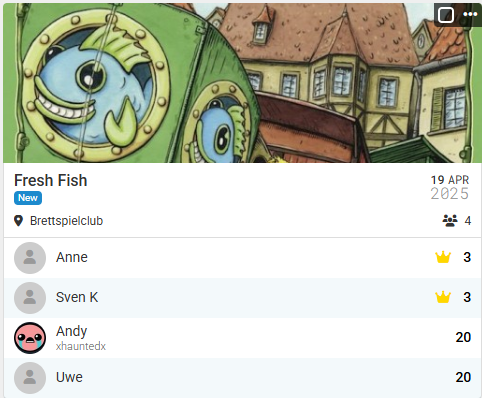Tick the select checkbox on cover image
This screenshot has height=398, width=482.
click(x=446, y=15)
